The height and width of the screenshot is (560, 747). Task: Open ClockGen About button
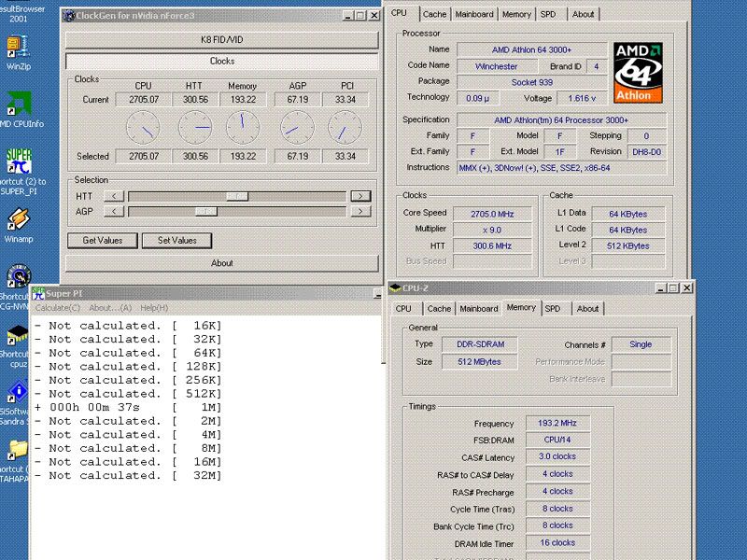[x=222, y=263]
